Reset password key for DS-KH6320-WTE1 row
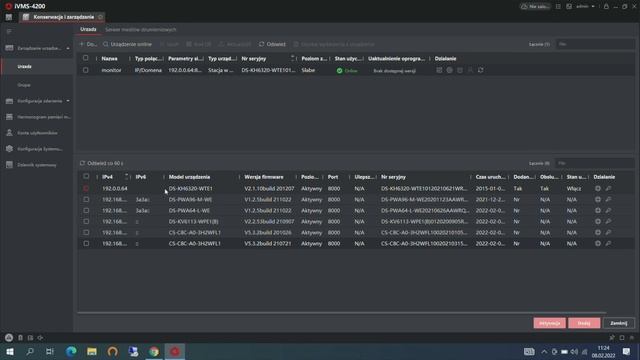 click(x=608, y=189)
